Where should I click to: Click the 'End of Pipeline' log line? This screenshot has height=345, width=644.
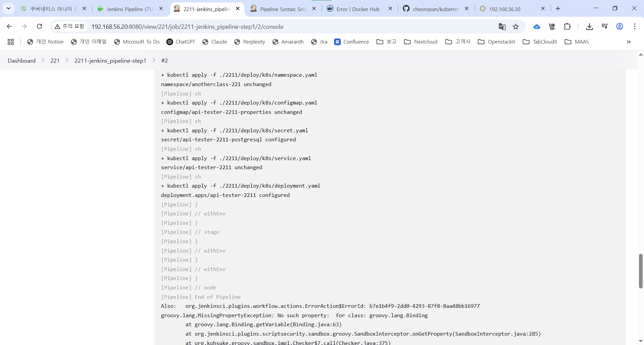(x=201, y=297)
